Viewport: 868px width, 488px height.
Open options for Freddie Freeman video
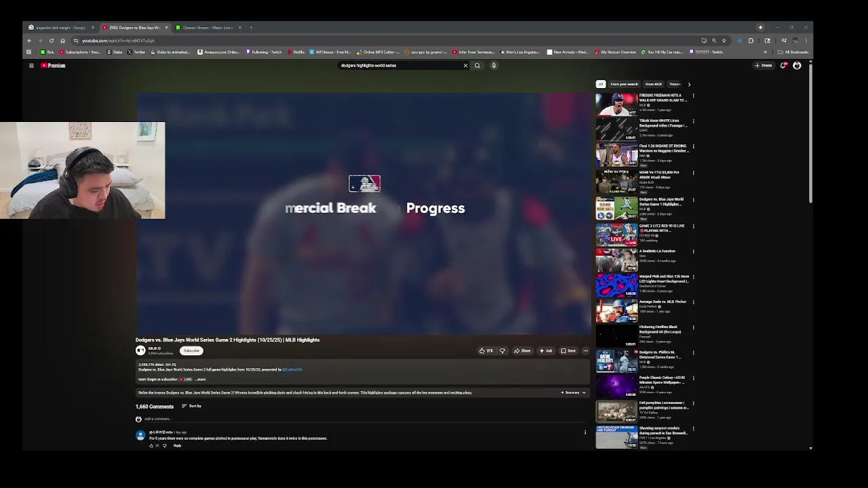[693, 96]
